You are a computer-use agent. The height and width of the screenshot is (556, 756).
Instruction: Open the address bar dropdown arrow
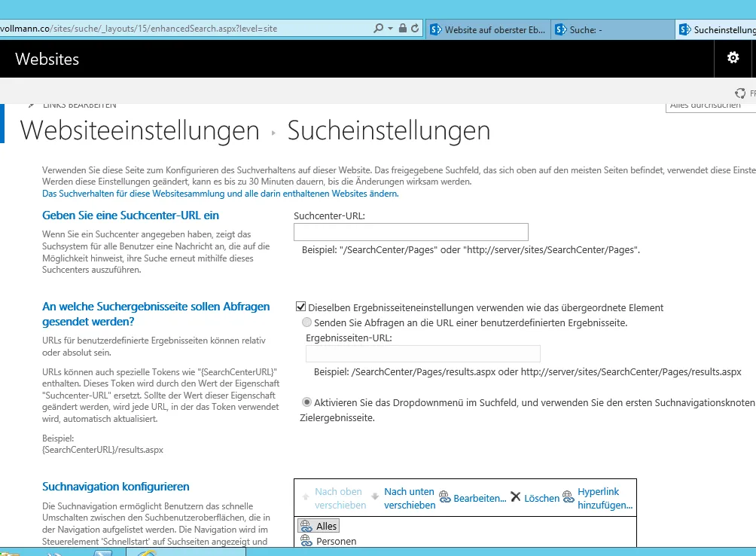[390, 29]
